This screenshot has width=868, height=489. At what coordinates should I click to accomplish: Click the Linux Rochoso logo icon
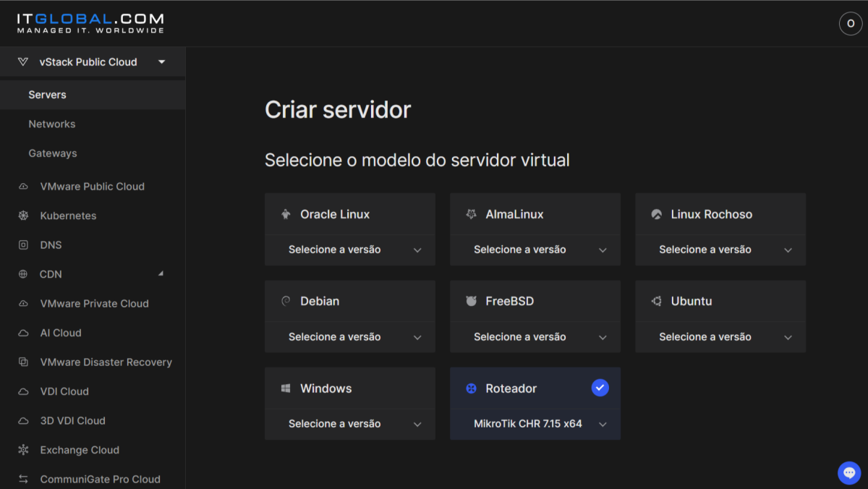click(656, 215)
